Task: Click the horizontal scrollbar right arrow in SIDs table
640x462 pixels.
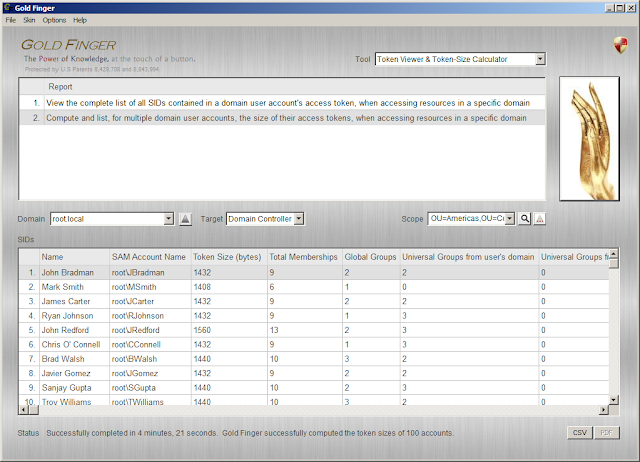Action: tap(604, 410)
